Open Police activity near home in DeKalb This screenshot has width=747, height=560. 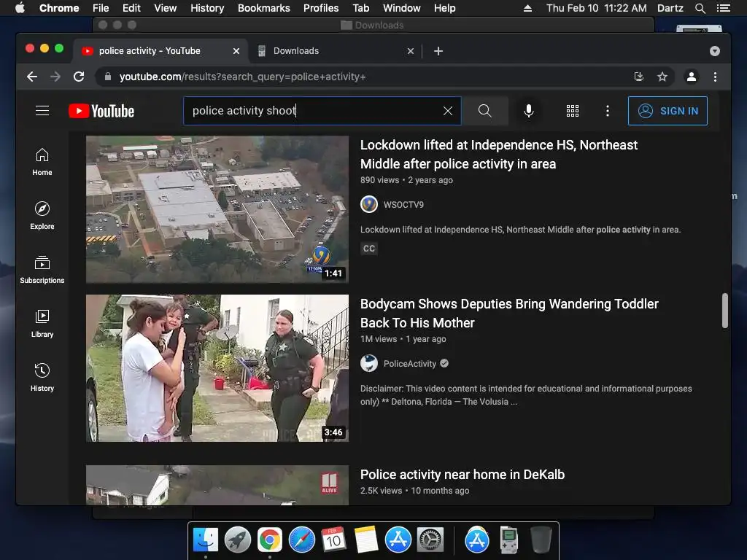(462, 475)
